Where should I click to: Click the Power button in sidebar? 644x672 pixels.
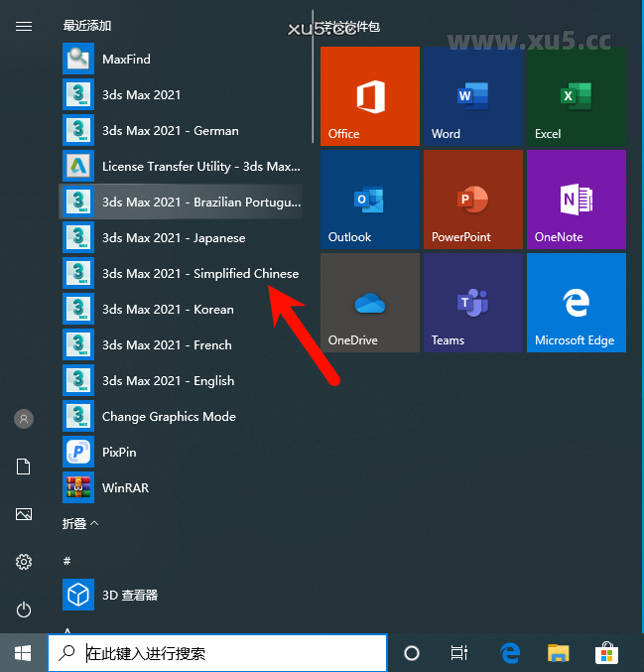(x=24, y=609)
